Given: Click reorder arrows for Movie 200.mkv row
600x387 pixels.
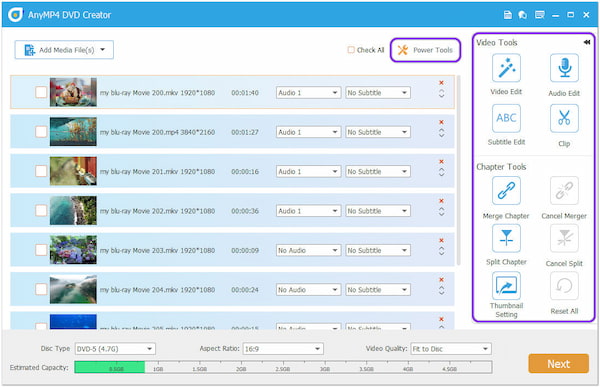Looking at the screenshot, I should [441, 94].
